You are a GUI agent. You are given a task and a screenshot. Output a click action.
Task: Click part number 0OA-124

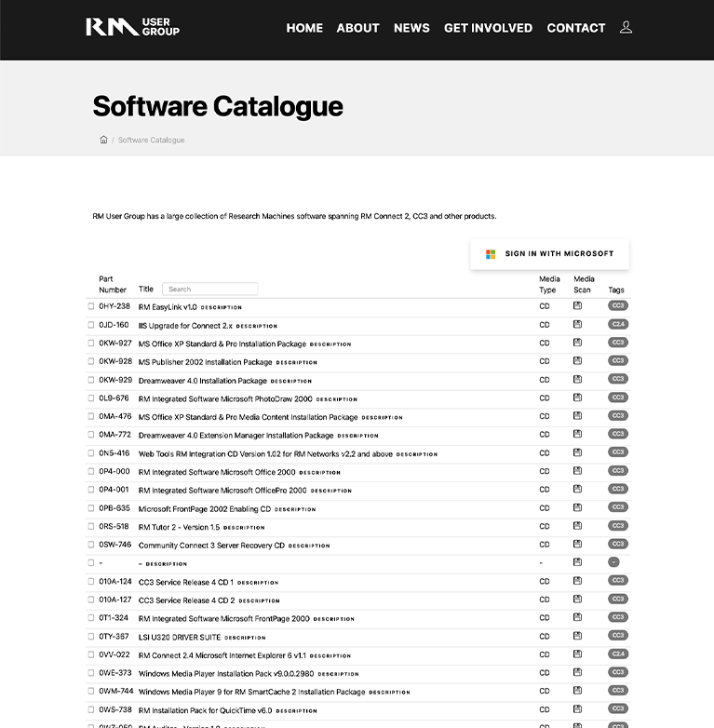[115, 581]
